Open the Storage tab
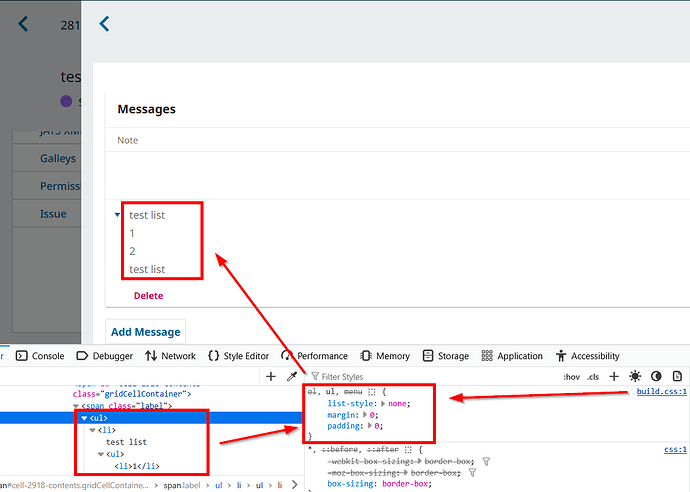690x492 pixels. click(445, 356)
